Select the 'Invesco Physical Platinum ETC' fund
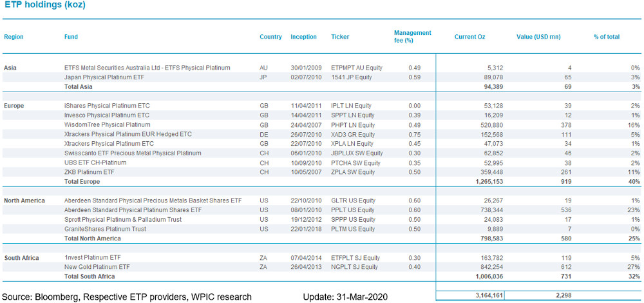644x303 pixels. 107,115
